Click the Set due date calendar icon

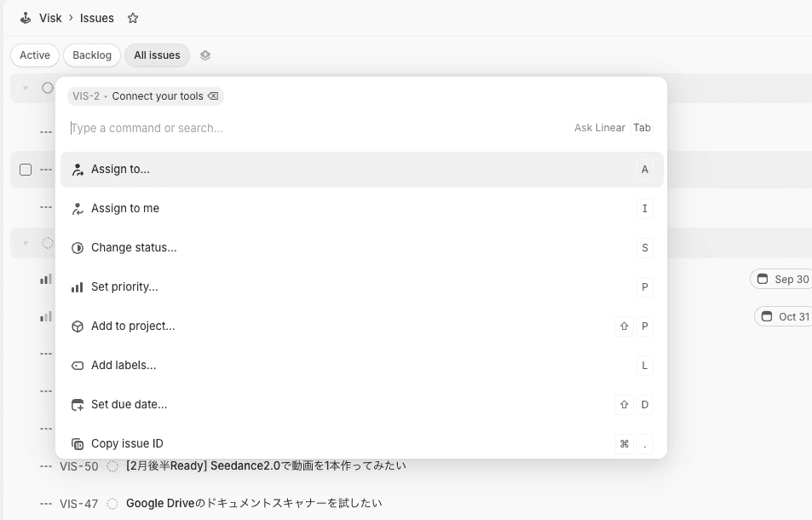coord(78,405)
